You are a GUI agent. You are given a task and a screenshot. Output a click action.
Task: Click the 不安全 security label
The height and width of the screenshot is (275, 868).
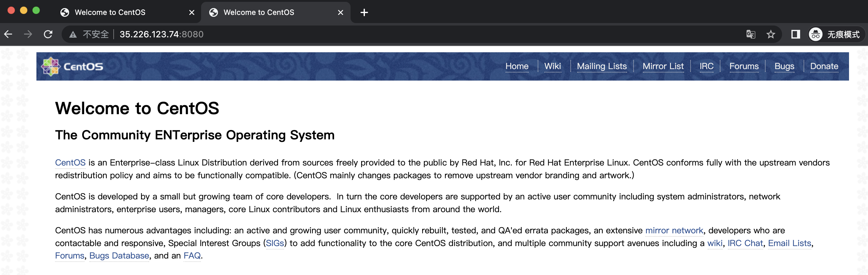[96, 34]
